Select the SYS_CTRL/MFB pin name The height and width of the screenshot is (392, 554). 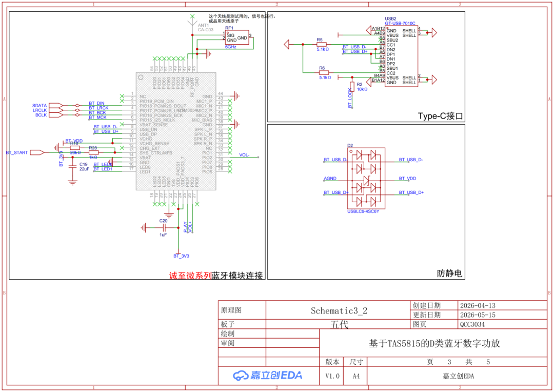[156, 153]
